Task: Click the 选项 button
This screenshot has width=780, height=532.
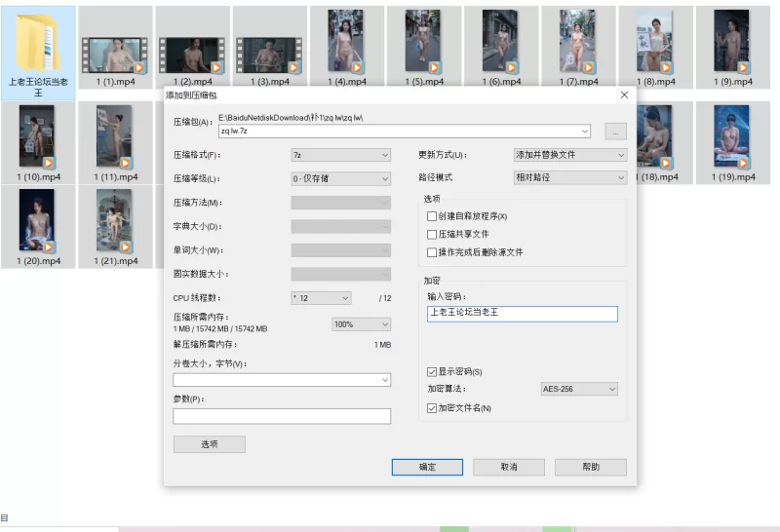Action: [x=209, y=444]
